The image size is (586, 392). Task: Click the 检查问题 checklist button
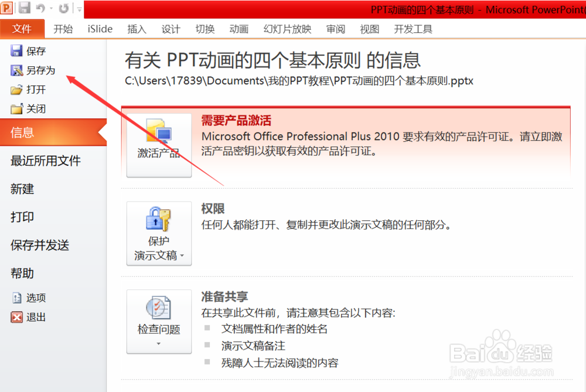tap(159, 321)
